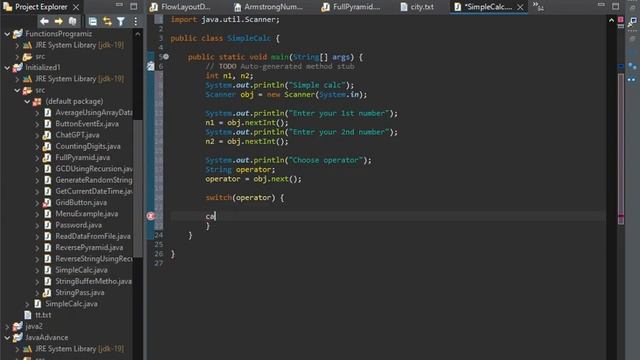Open the filter icon in Project Explorer toolbar

click(121, 21)
